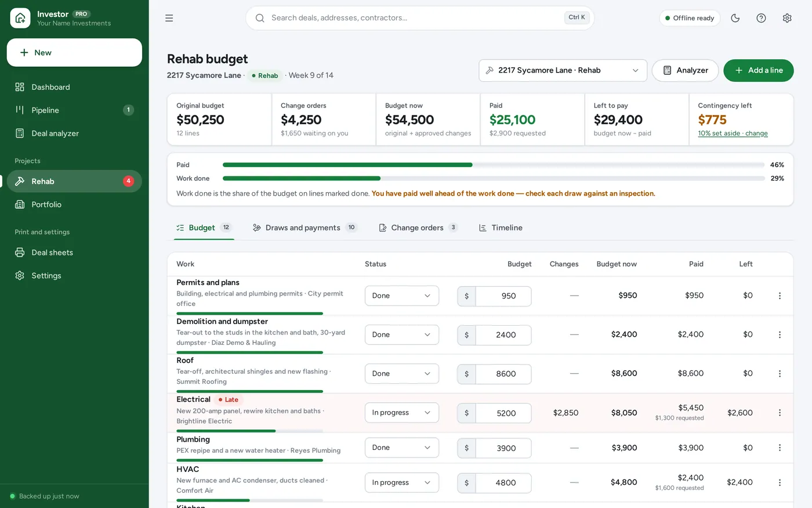Image resolution: width=812 pixels, height=508 pixels.
Task: Open status dropdown for Plumbing
Action: click(x=402, y=448)
